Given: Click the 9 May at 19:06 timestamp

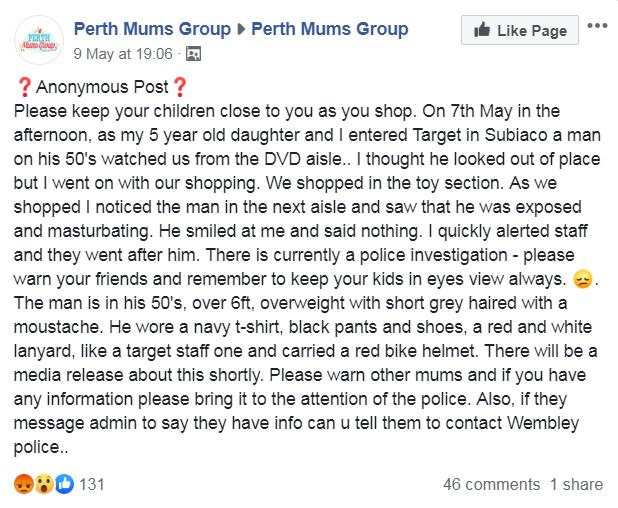Looking at the screenshot, I should (x=123, y=54).
